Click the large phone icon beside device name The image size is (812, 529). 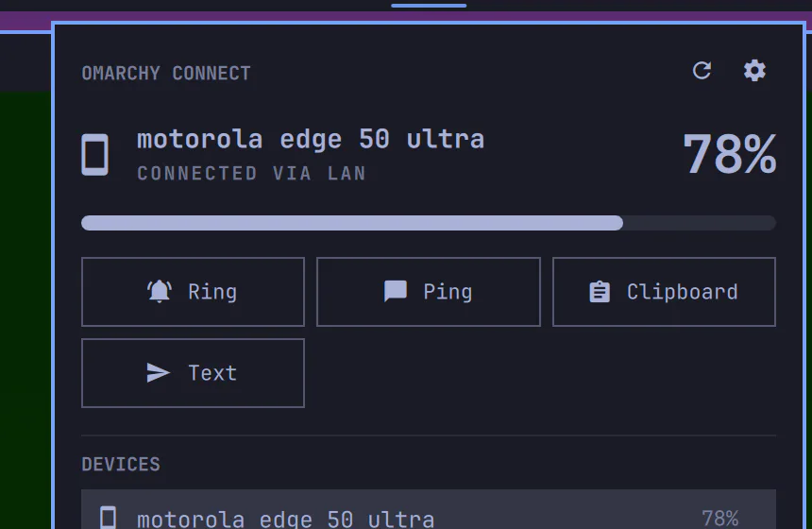point(94,154)
